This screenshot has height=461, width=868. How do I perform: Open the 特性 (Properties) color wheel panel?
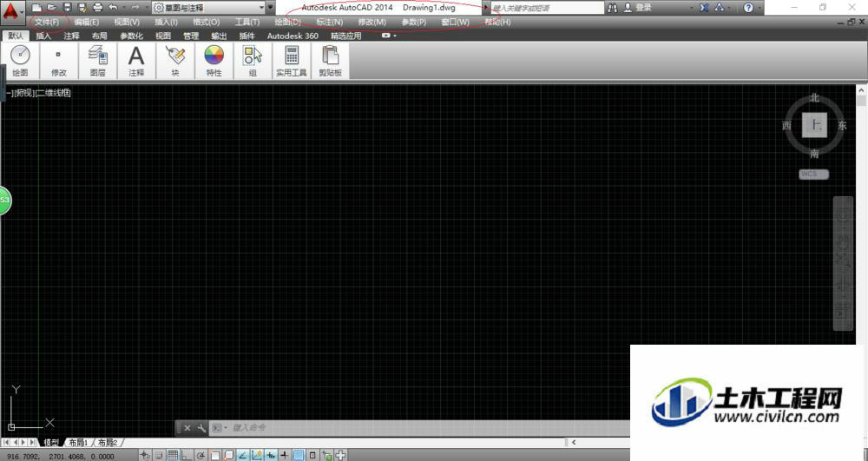[x=214, y=61]
